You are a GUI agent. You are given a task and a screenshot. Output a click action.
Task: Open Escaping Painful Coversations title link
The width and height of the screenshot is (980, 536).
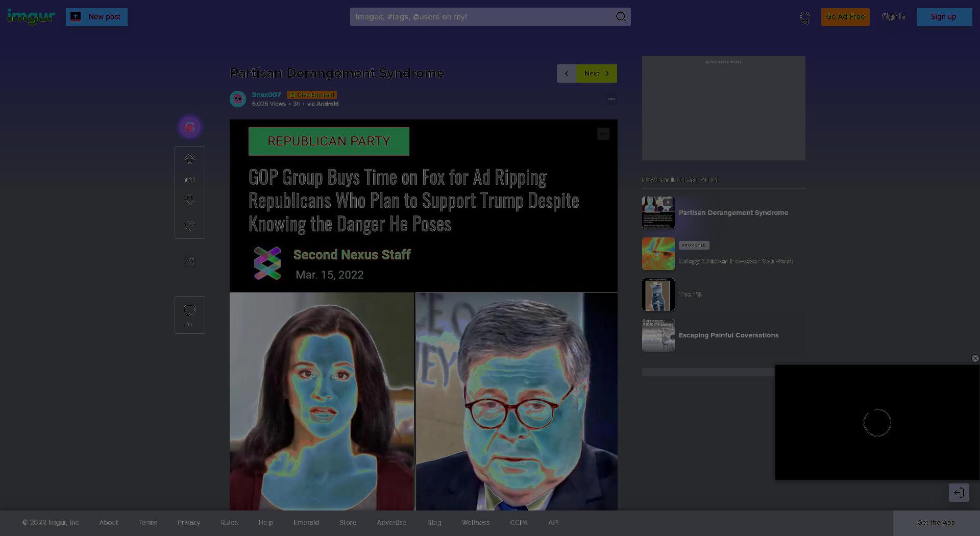[728, 335]
